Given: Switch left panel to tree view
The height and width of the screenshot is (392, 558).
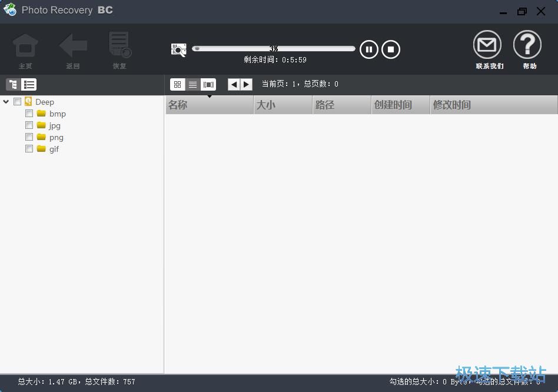Looking at the screenshot, I should point(14,85).
